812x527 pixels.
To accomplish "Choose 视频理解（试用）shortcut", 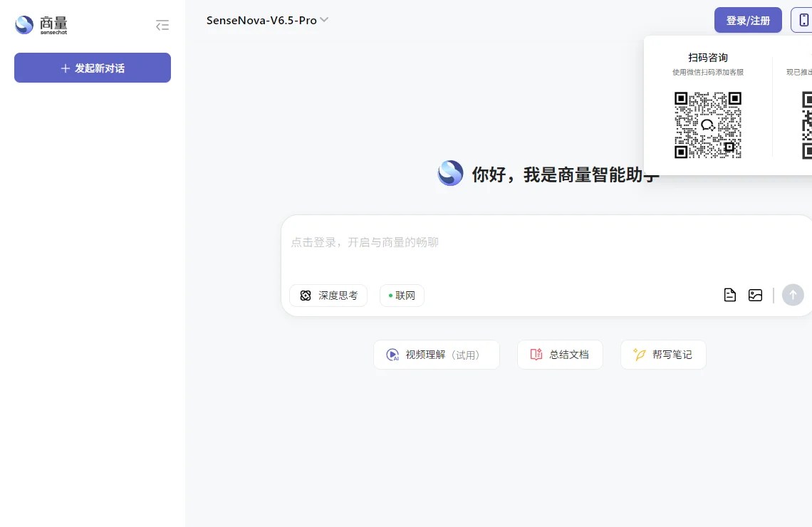I will coord(437,355).
